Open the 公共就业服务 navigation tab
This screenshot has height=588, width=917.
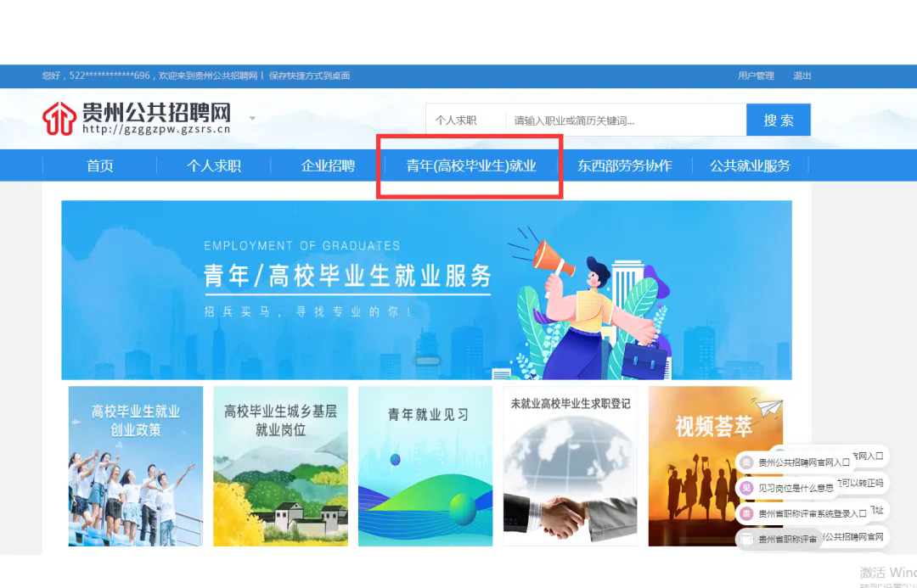[x=750, y=165]
